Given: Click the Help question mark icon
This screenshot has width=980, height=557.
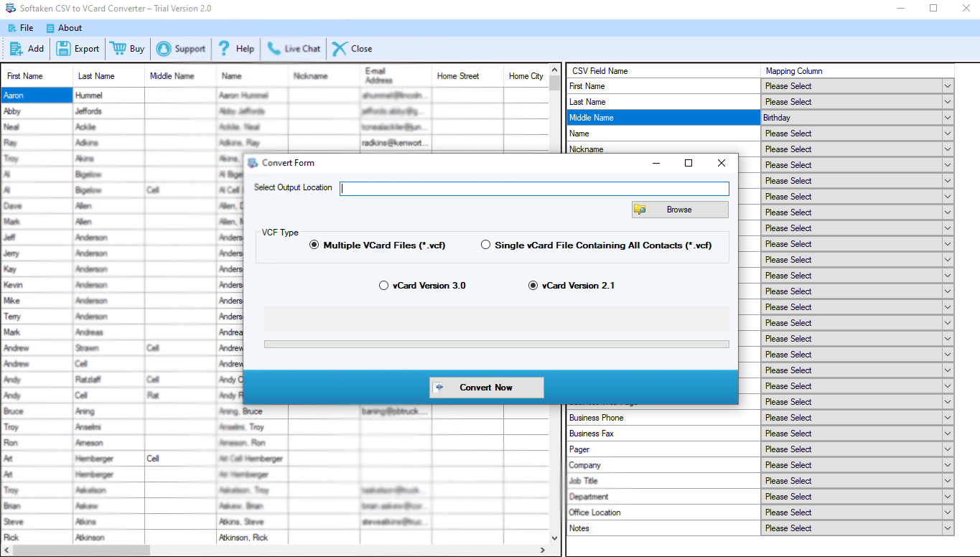Looking at the screenshot, I should pyautogui.click(x=224, y=49).
